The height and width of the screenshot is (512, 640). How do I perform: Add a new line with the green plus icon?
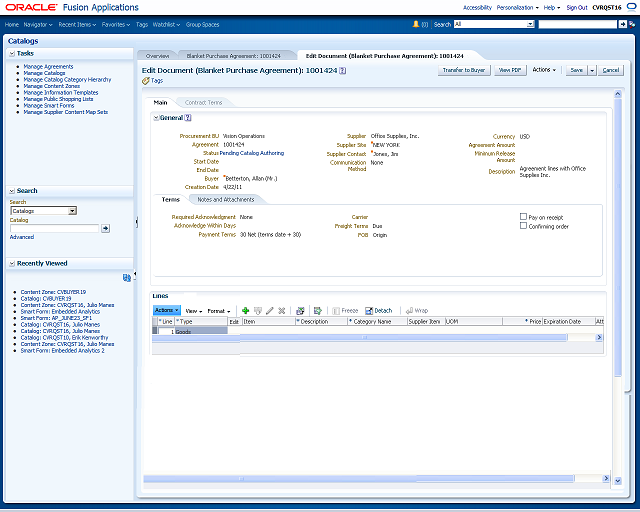245,311
